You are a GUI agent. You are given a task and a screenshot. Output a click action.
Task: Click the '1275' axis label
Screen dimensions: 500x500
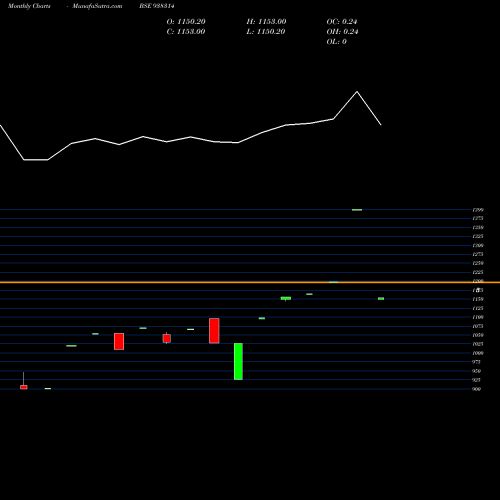478,254
